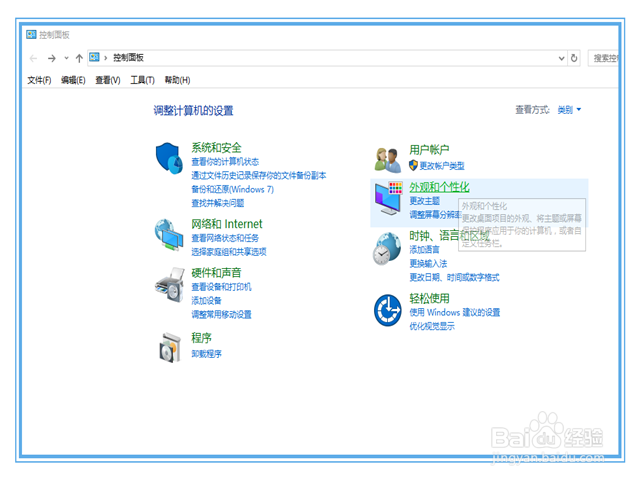This screenshot has height=480, width=640.
Task: Click 更改主题 link
Action: 424,201
